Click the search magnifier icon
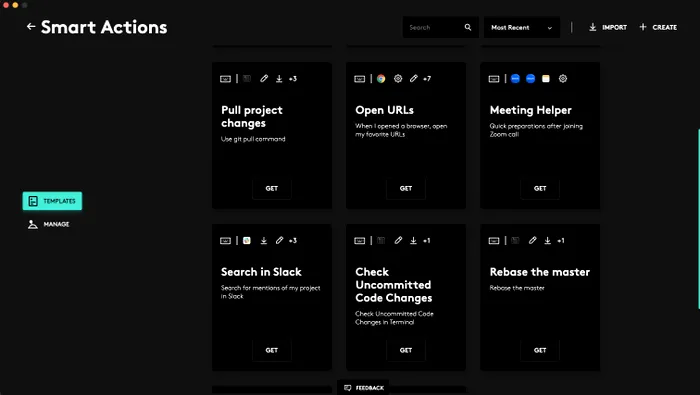The height and width of the screenshot is (395, 700). pos(468,27)
